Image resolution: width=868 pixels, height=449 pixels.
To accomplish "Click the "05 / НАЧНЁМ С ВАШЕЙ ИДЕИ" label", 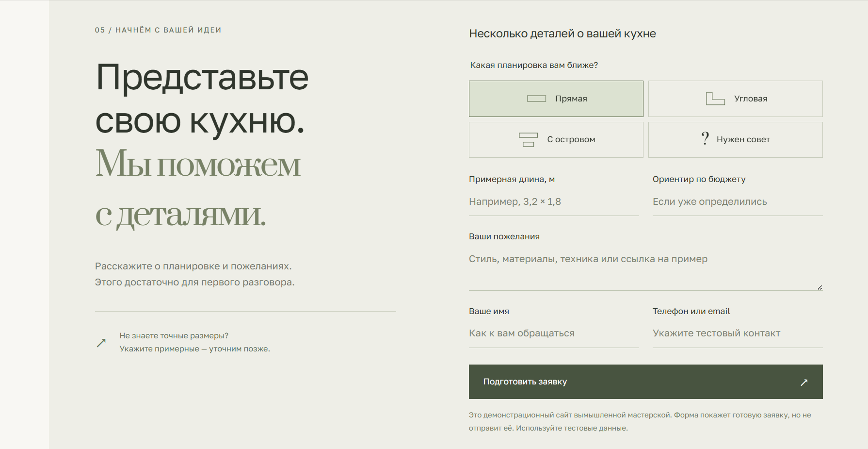I will pyautogui.click(x=158, y=30).
